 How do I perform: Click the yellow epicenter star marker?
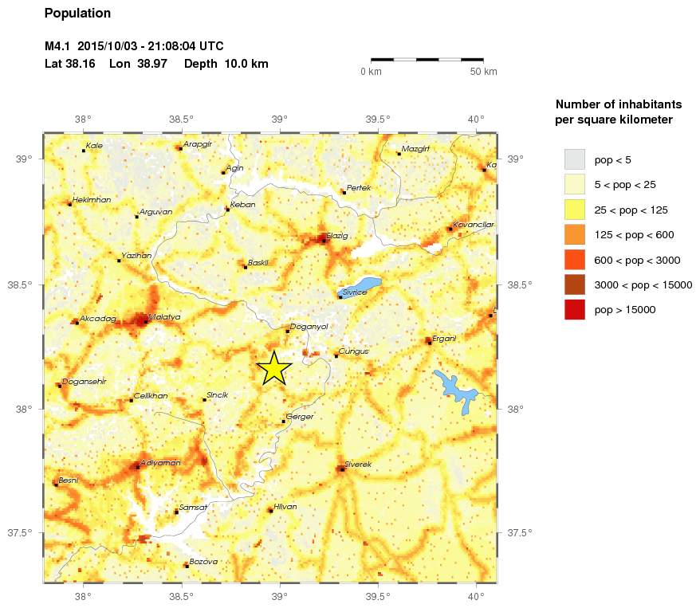click(x=274, y=368)
